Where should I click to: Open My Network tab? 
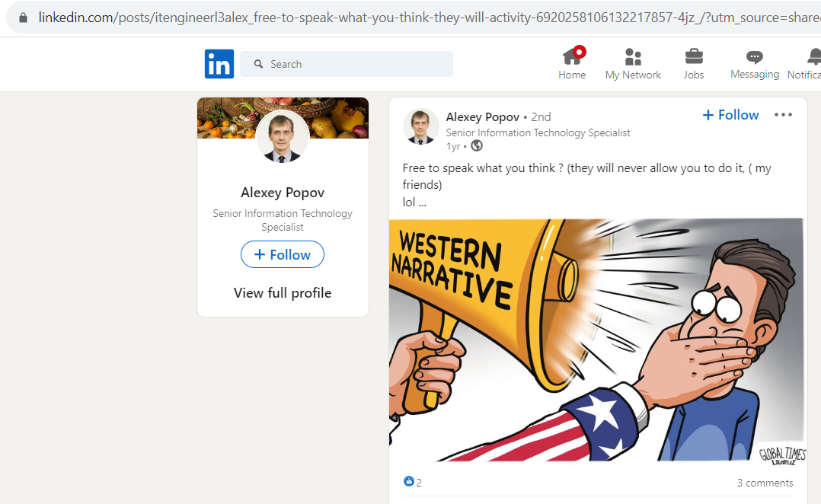pos(632,63)
